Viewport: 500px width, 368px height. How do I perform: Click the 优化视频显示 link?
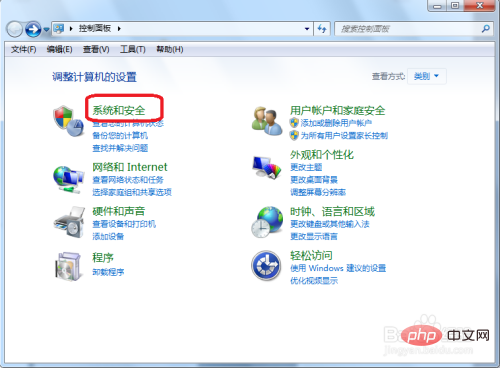click(x=314, y=281)
